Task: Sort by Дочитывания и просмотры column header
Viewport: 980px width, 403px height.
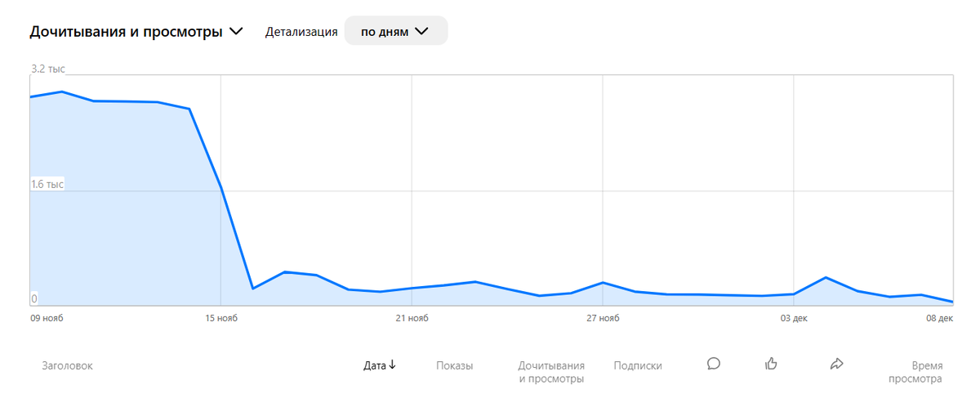Action: click(x=551, y=372)
